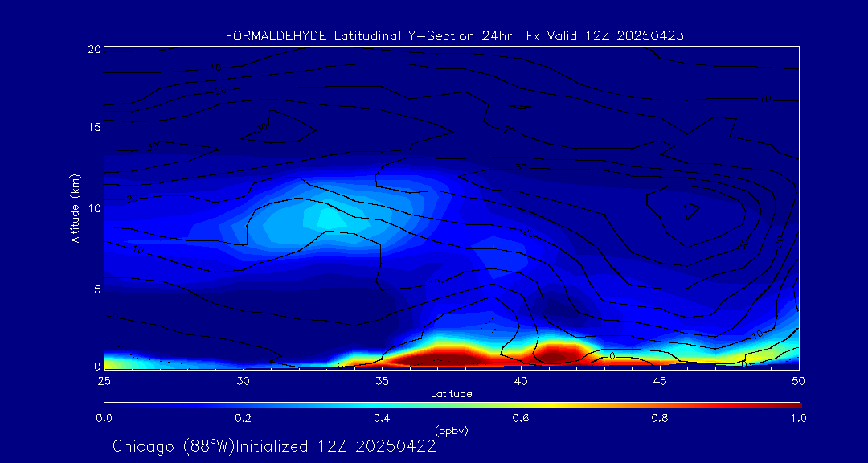Image resolution: width=868 pixels, height=463 pixels.
Task: Click the color bar label 1.0
Action: tap(798, 418)
